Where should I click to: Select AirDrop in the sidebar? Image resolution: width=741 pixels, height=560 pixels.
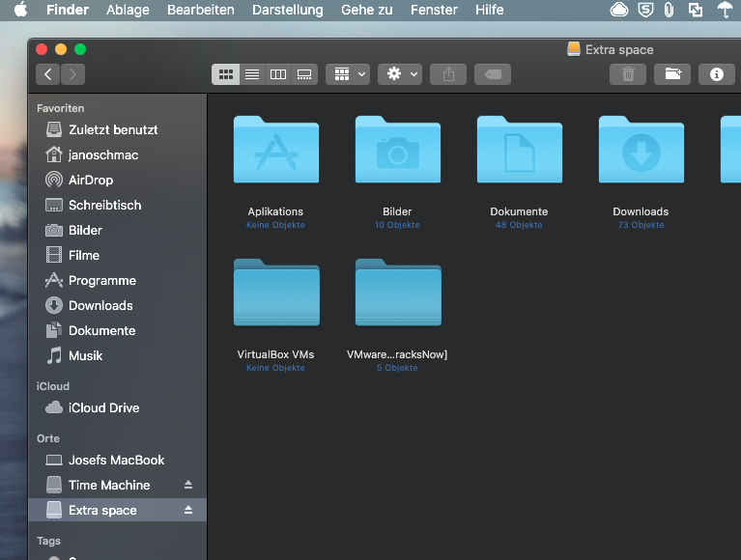tap(117, 180)
